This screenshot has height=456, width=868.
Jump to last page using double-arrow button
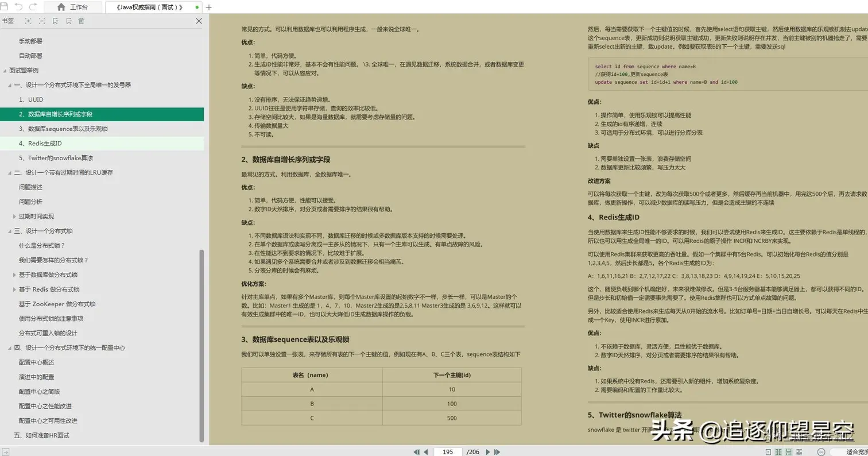click(x=497, y=452)
